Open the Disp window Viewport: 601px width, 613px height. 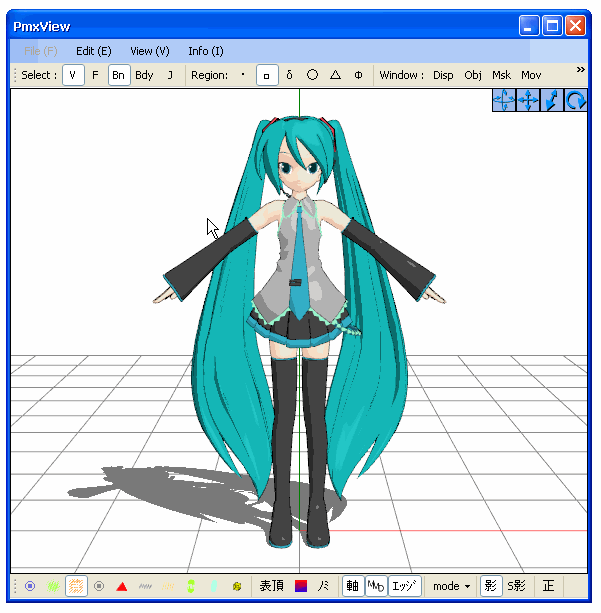tap(443, 75)
